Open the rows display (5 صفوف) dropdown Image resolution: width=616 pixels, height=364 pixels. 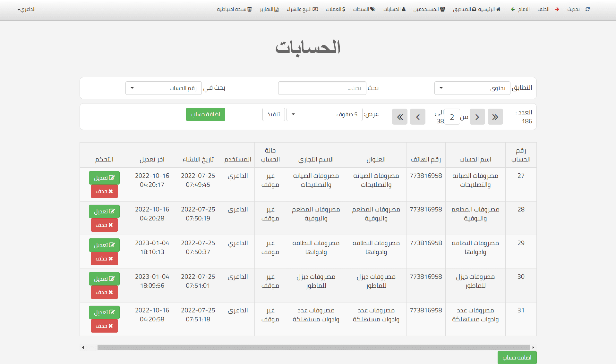coord(324,114)
